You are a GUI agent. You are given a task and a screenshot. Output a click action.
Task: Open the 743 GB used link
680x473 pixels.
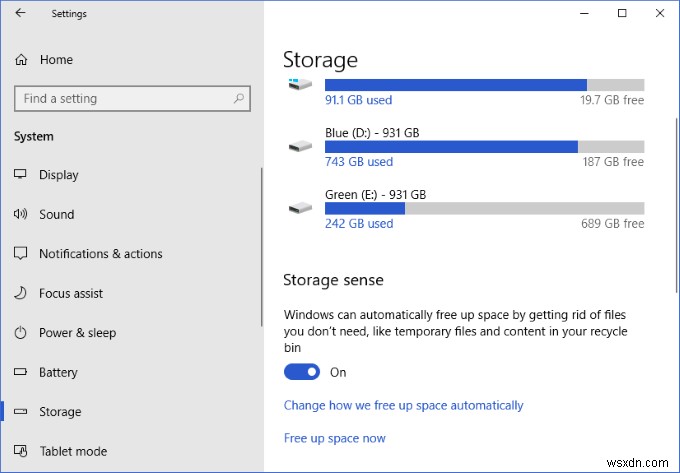coord(359,162)
